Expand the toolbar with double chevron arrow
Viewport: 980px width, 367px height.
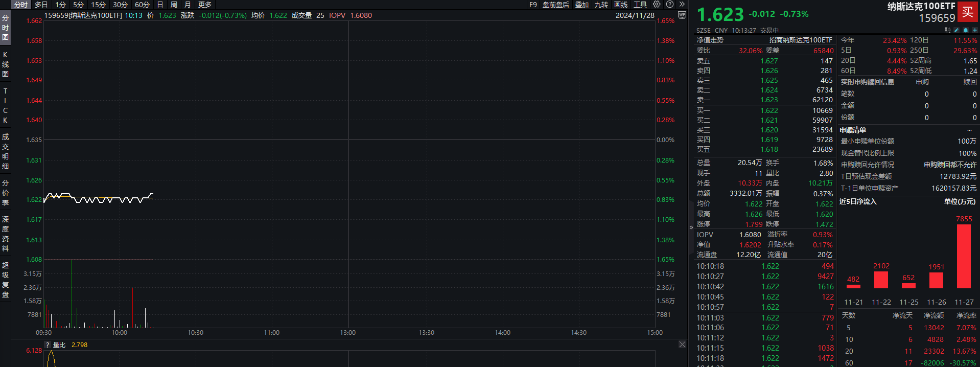pyautogui.click(x=682, y=5)
